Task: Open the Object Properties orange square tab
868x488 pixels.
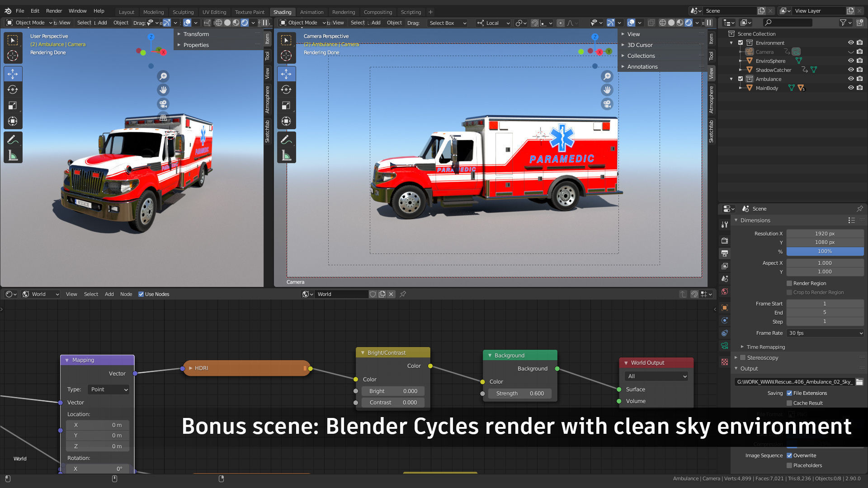Action: tap(725, 308)
